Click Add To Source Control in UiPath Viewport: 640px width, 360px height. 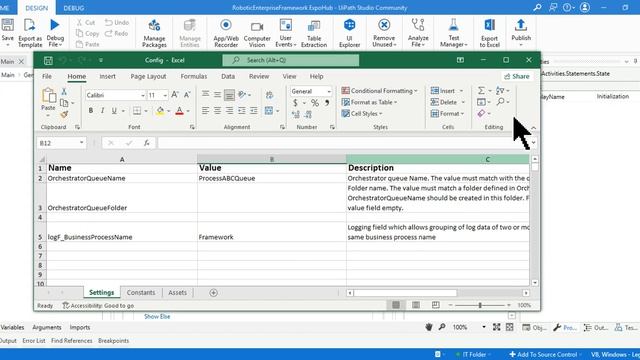click(543, 354)
